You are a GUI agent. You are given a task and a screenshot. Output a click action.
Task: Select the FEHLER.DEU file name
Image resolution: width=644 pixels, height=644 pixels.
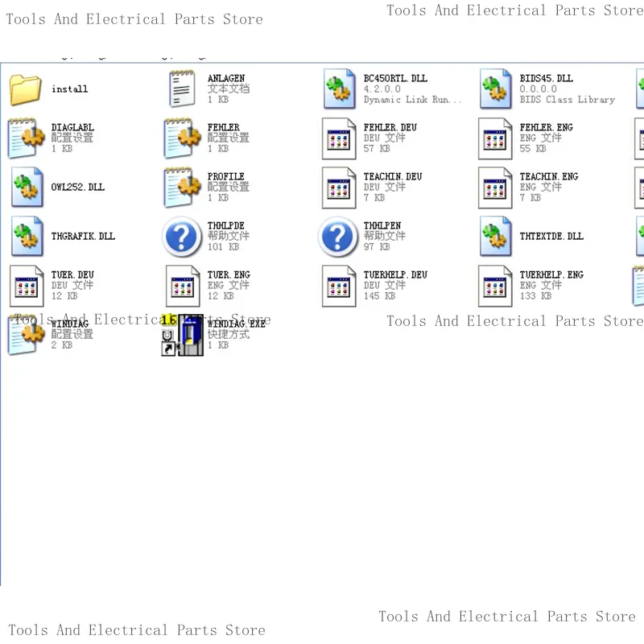[390, 127]
